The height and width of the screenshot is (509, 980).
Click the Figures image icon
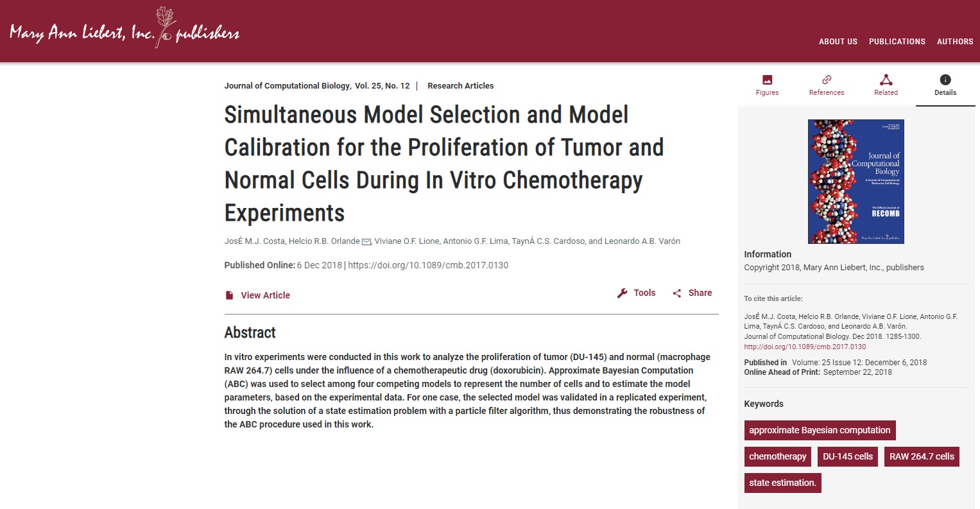767,80
